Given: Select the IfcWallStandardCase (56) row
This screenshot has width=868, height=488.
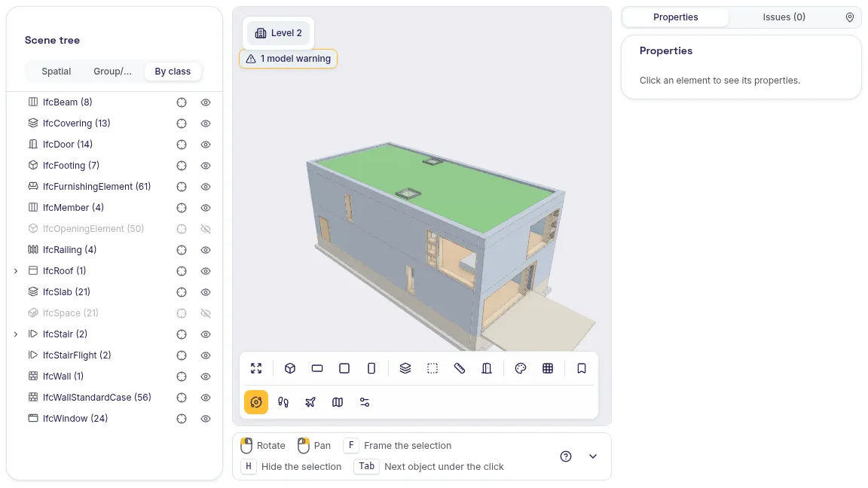Looking at the screenshot, I should 114,398.
